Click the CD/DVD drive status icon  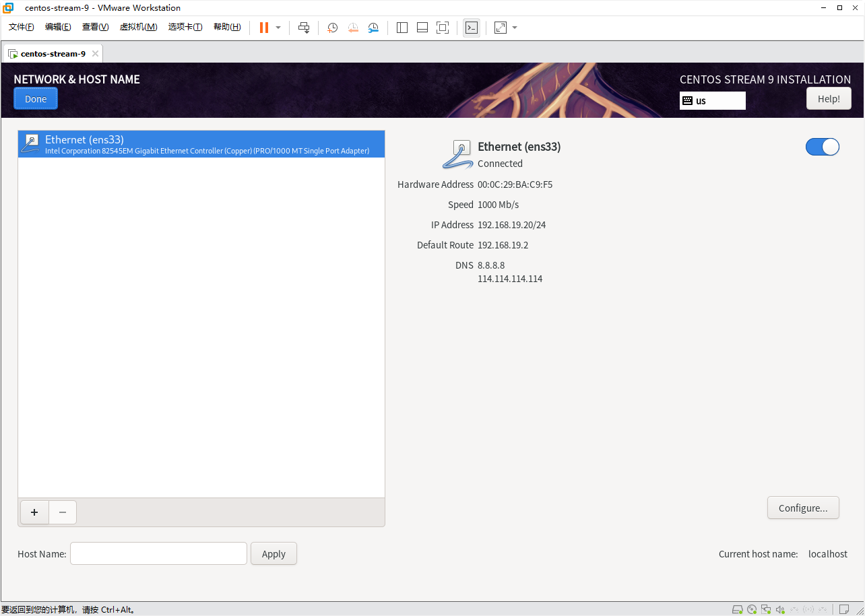[752, 609]
